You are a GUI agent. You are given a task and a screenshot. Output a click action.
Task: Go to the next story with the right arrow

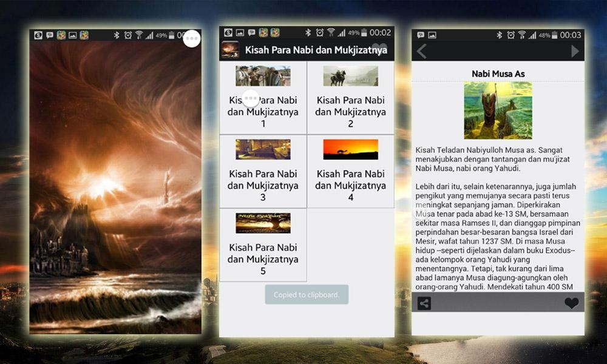pyautogui.click(x=575, y=51)
